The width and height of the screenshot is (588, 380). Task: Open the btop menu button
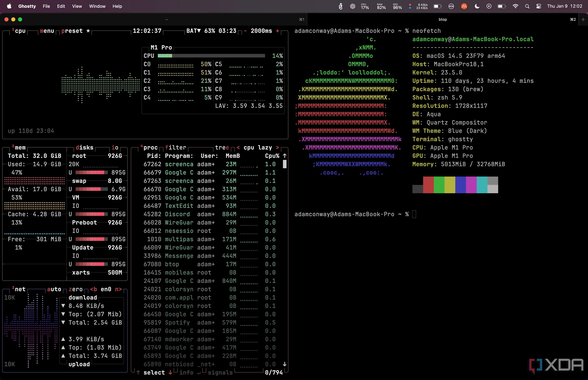[47, 31]
